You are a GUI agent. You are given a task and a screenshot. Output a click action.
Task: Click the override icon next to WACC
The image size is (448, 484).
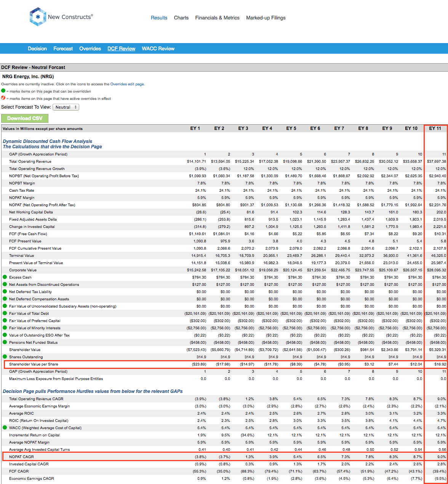(4, 428)
